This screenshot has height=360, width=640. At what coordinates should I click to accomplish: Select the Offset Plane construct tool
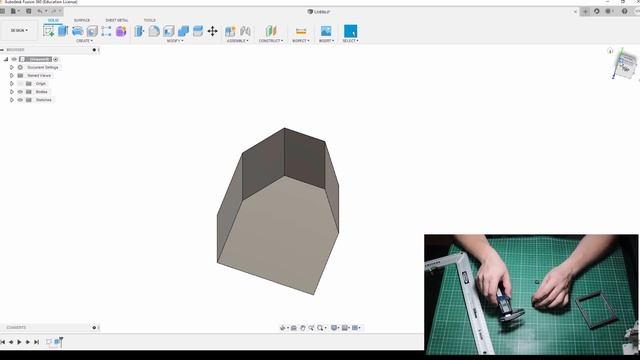click(x=271, y=31)
